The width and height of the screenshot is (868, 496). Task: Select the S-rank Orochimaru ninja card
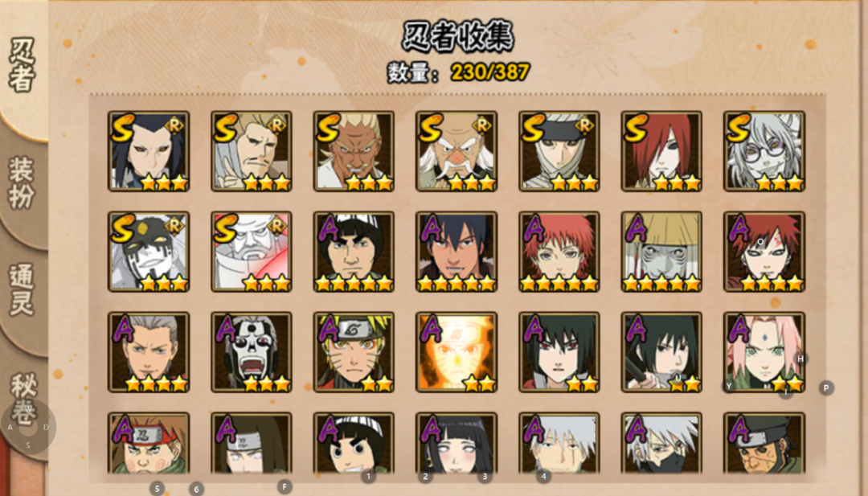(x=149, y=151)
